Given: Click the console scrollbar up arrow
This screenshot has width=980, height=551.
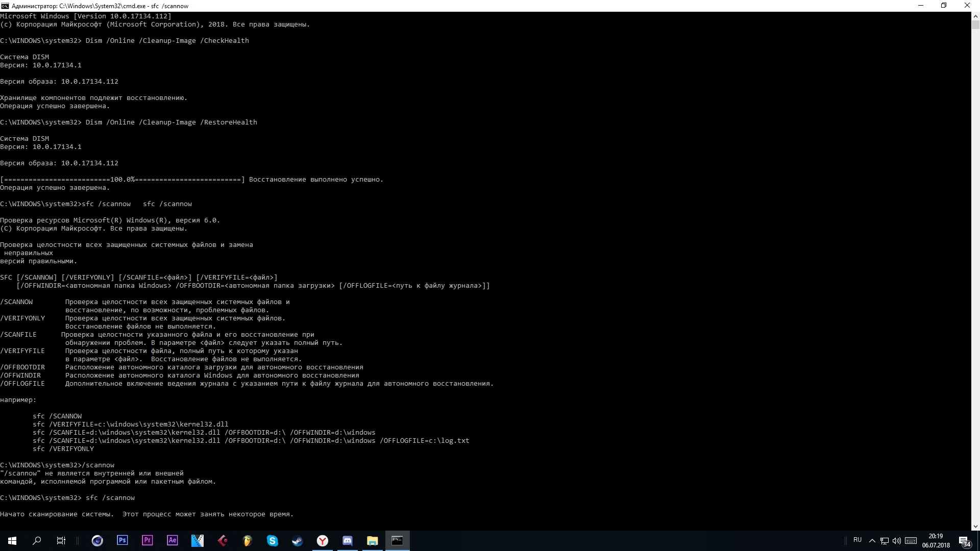Looking at the screenshot, I should point(975,16).
